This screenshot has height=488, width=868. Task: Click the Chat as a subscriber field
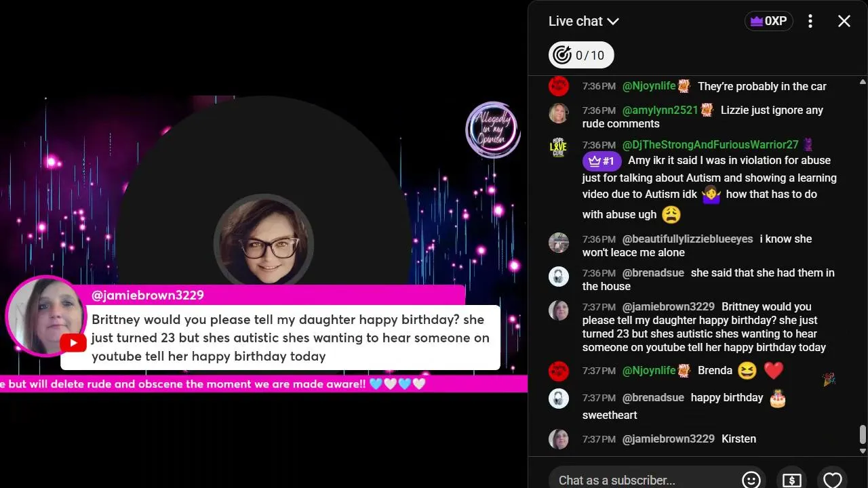639,480
